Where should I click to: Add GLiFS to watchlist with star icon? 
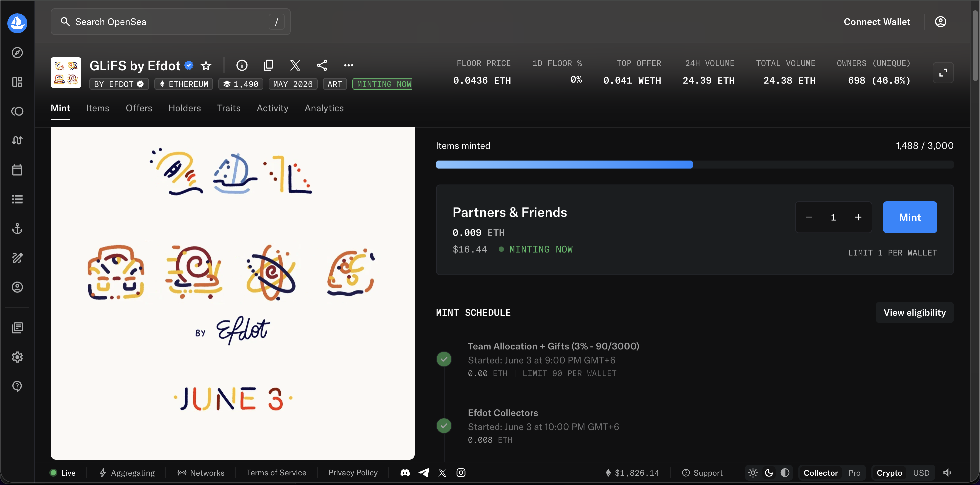(x=206, y=66)
